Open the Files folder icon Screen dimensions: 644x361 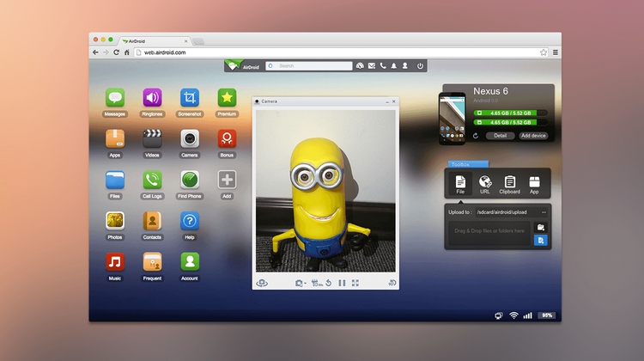tap(115, 180)
